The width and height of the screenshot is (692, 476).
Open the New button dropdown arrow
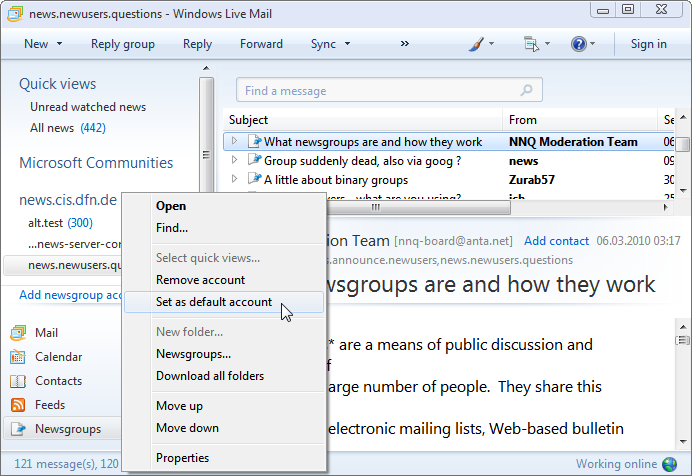coord(59,44)
